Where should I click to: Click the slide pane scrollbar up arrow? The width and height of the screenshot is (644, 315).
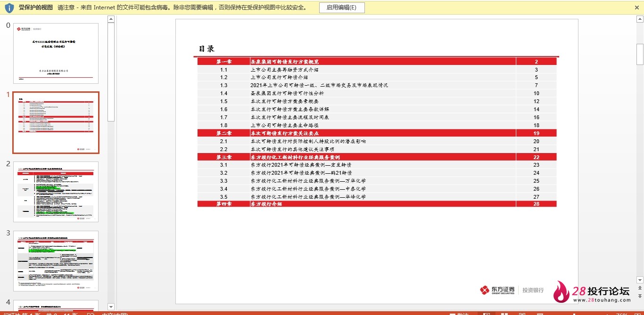640,19
